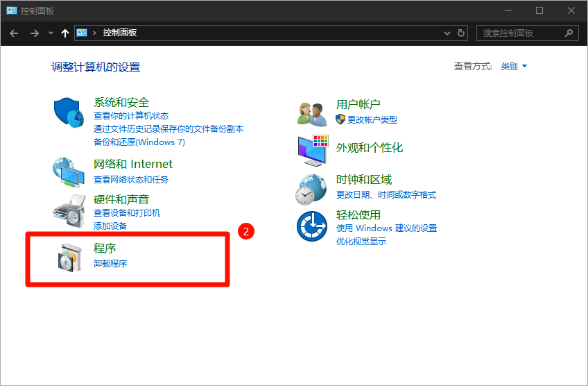Image resolution: width=588 pixels, height=386 pixels.
Task: Open the Appearance and Personalization monitor icon
Action: point(313,151)
